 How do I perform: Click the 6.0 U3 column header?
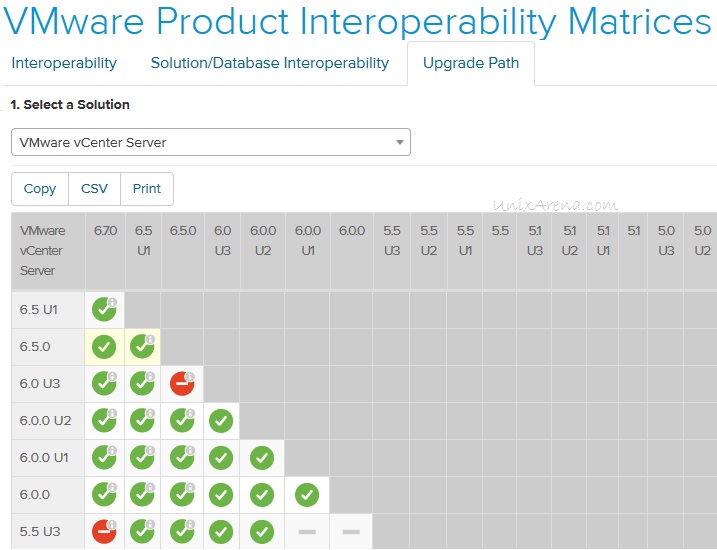point(222,251)
